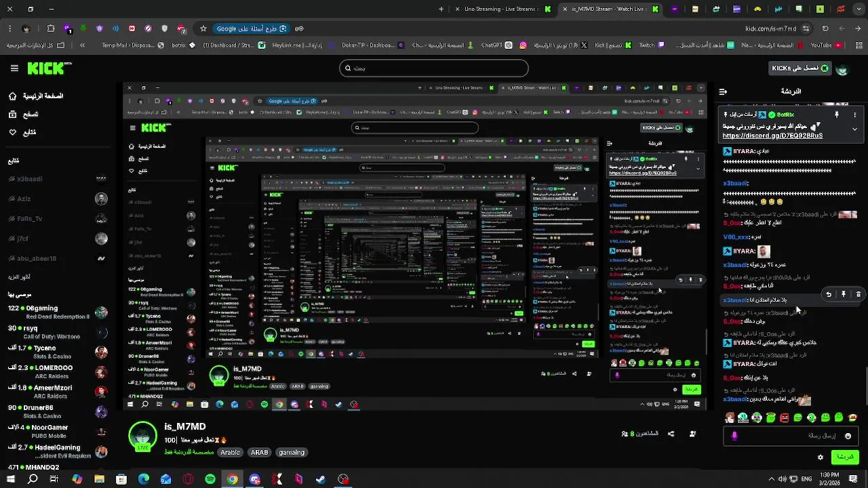The width and height of the screenshot is (868, 488).
Task: Click the Arabic tag under the stream
Action: pyautogui.click(x=231, y=452)
